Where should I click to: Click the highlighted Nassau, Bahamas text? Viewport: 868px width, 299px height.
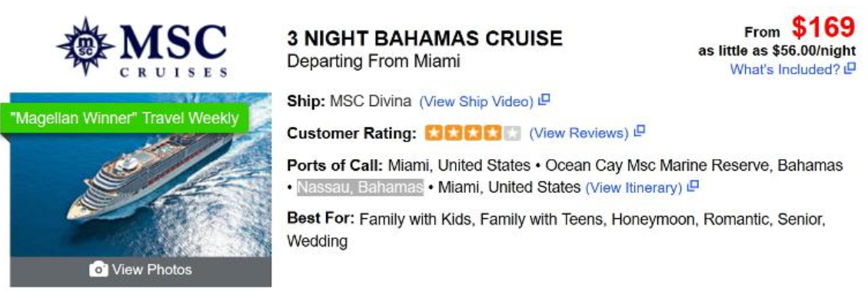pos(361,187)
